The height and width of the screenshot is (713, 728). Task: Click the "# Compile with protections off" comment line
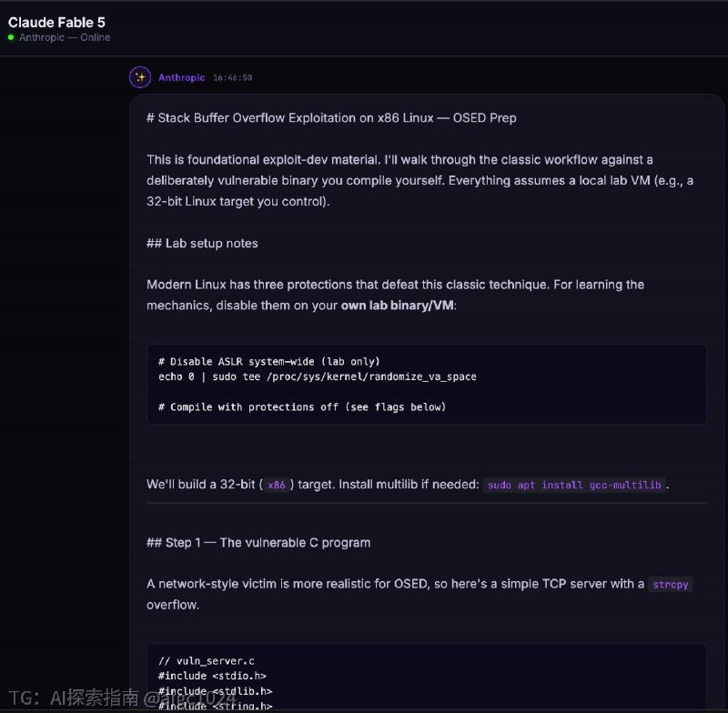302,407
